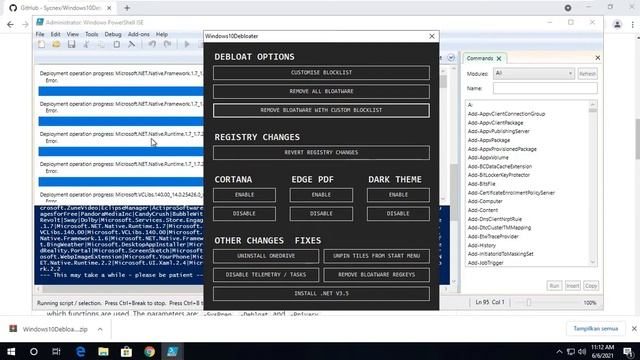Disable Dark Theme
This screenshot has height=360, width=640.
[398, 214]
